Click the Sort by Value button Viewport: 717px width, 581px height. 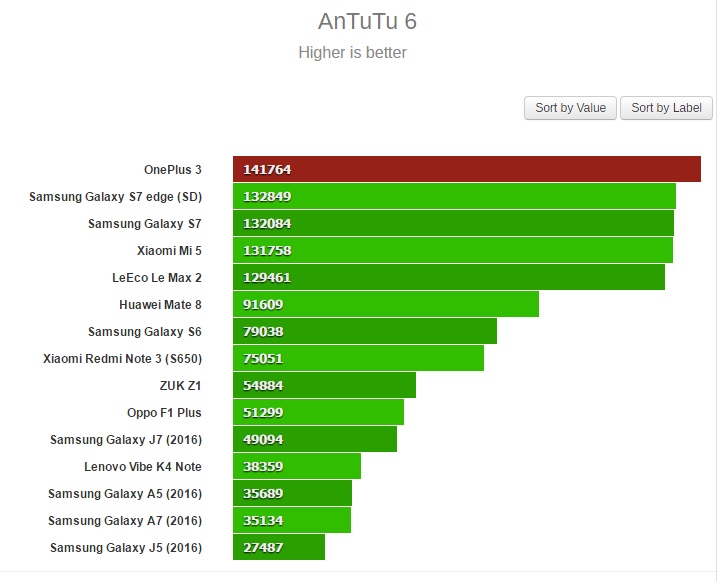pyautogui.click(x=570, y=108)
